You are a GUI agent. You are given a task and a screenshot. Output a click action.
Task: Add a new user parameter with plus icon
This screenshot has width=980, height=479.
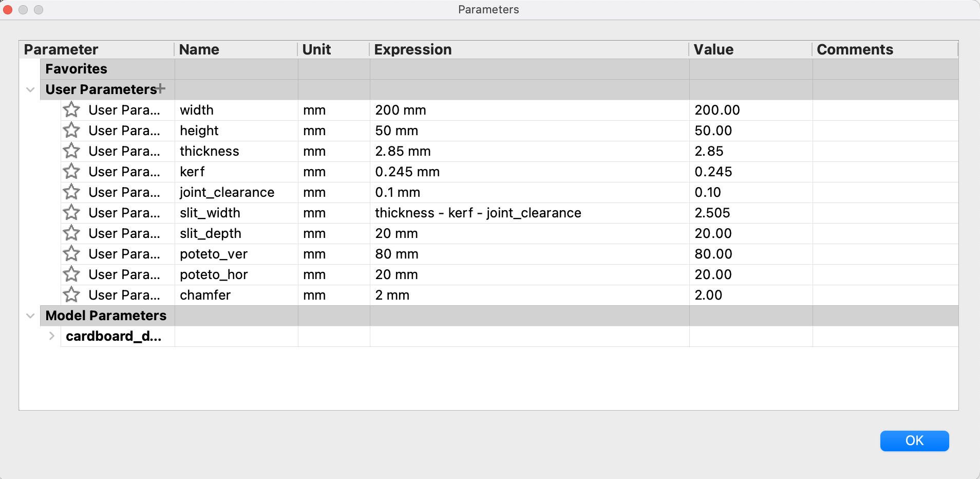161,88
